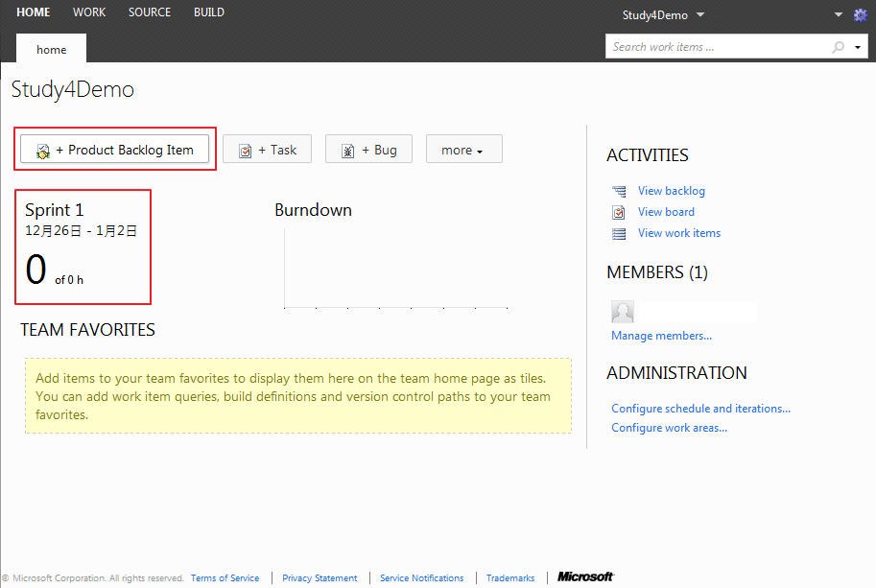The width and height of the screenshot is (876, 588).
Task: Open Terms of Service link
Action: point(225,578)
